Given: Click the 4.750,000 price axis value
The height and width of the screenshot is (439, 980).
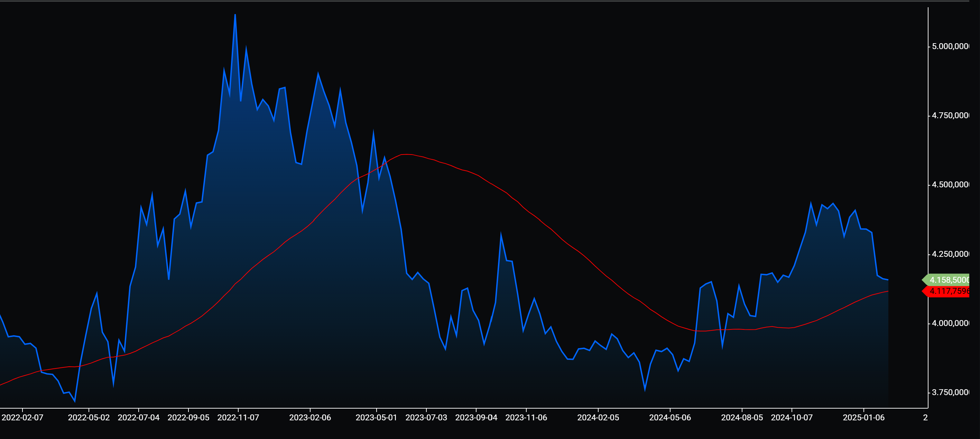Looking at the screenshot, I should [950, 116].
